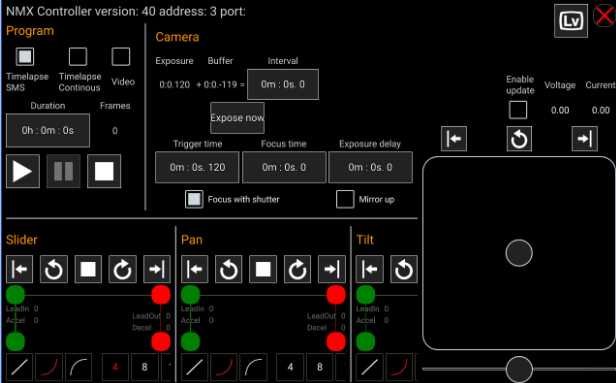Enable Timelapse Continuous mode checkbox
This screenshot has height=383, width=616.
tap(78, 57)
